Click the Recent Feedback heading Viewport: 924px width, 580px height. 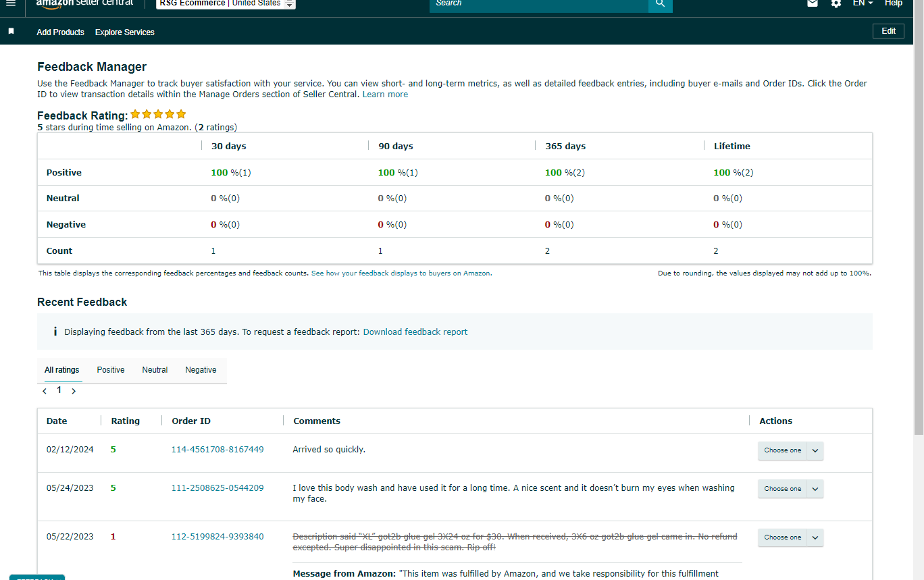point(82,302)
